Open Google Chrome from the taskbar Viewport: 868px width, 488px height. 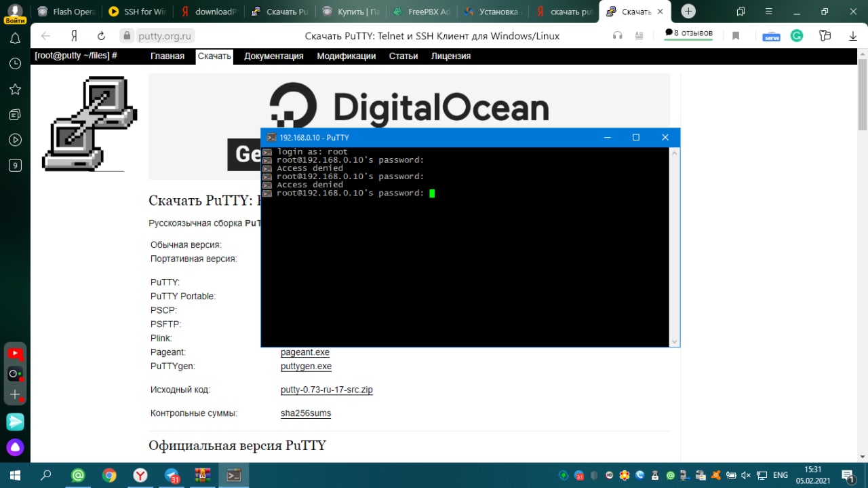point(109,475)
